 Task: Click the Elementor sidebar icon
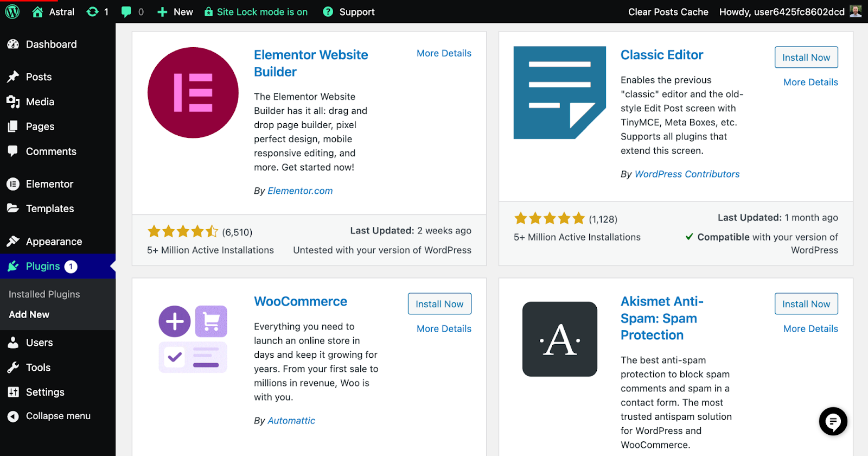[x=12, y=184]
